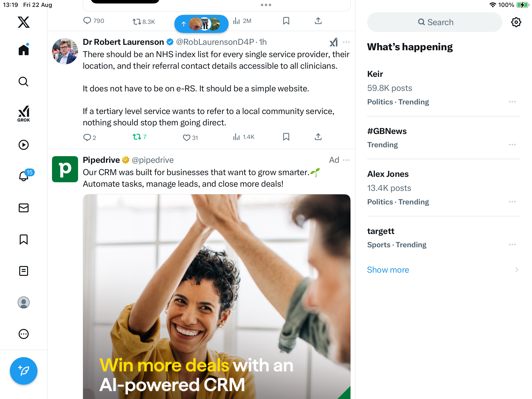Image resolution: width=532 pixels, height=399 pixels.
Task: Open the Bookmarks sidebar icon
Action: point(24,239)
